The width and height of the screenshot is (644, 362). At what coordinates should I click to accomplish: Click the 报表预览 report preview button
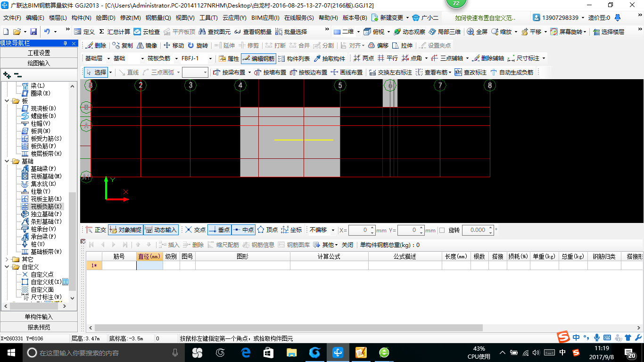pyautogui.click(x=39, y=327)
